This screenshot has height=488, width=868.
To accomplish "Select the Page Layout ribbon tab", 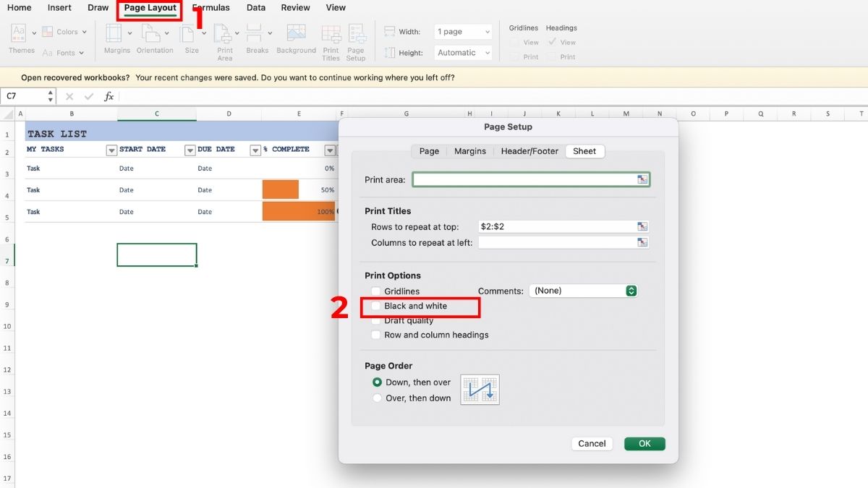I will [x=150, y=8].
